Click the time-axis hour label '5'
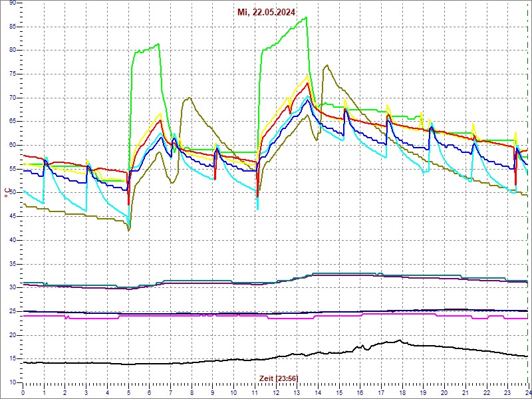Image resolution: width=532 pixels, height=399 pixels. (x=128, y=392)
